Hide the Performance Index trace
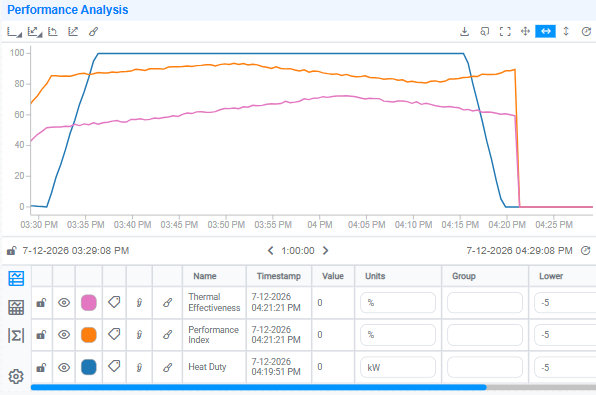This screenshot has height=395, width=596. tap(64, 335)
